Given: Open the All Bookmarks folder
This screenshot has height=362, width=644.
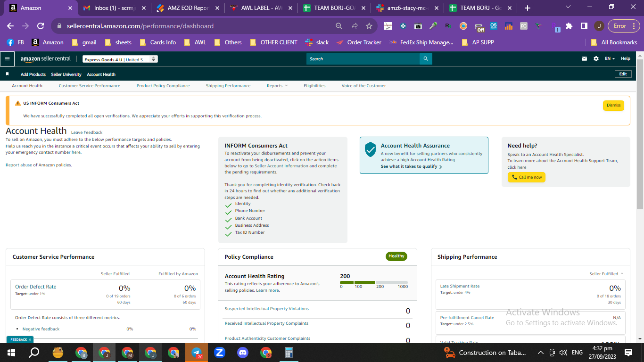Looking at the screenshot, I should [x=614, y=42].
